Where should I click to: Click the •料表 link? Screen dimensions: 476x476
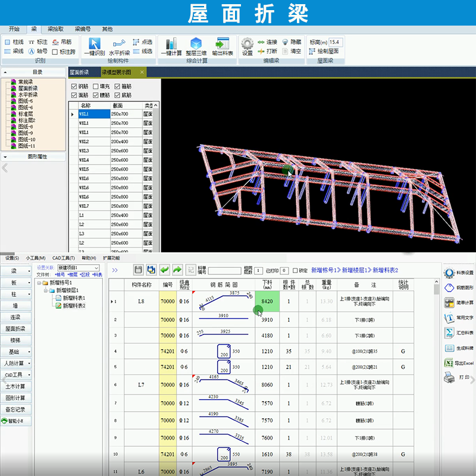(98, 275)
